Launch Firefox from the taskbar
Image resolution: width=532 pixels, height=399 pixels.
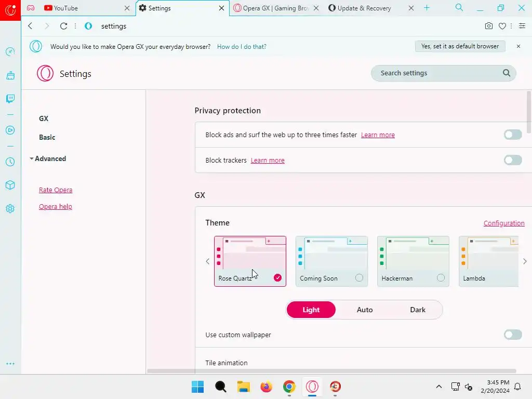267,387
